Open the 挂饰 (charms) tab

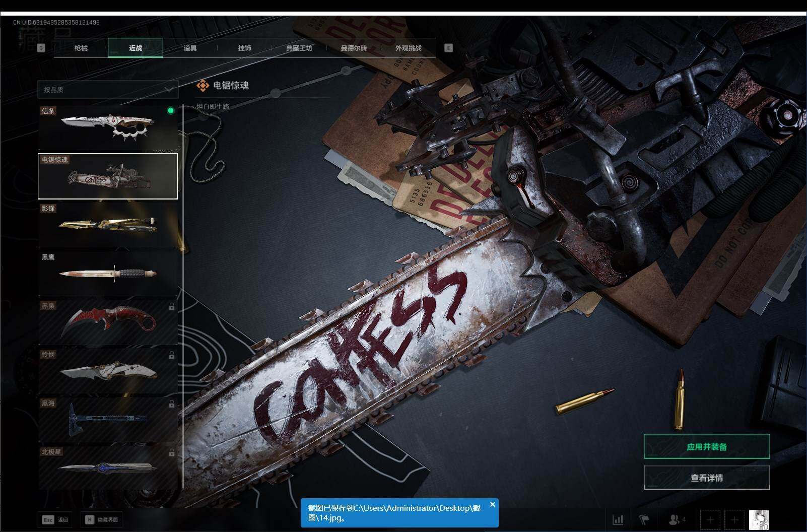(x=245, y=48)
